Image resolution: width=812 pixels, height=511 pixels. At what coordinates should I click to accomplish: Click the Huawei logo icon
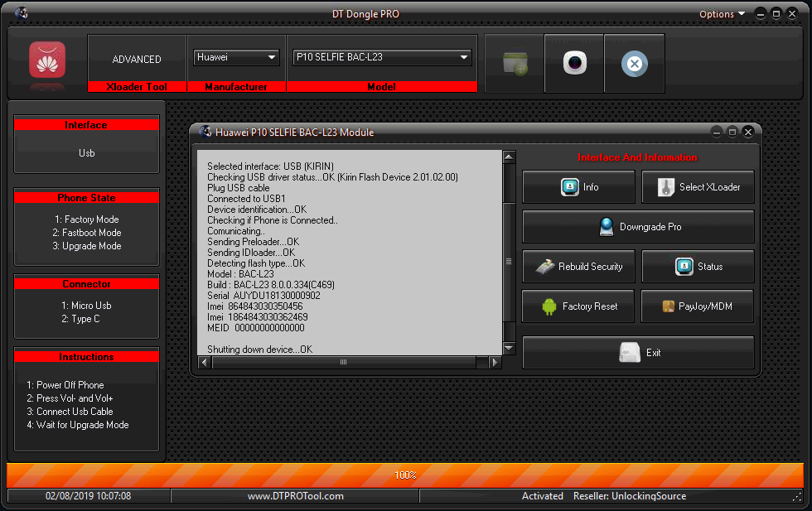click(x=47, y=60)
